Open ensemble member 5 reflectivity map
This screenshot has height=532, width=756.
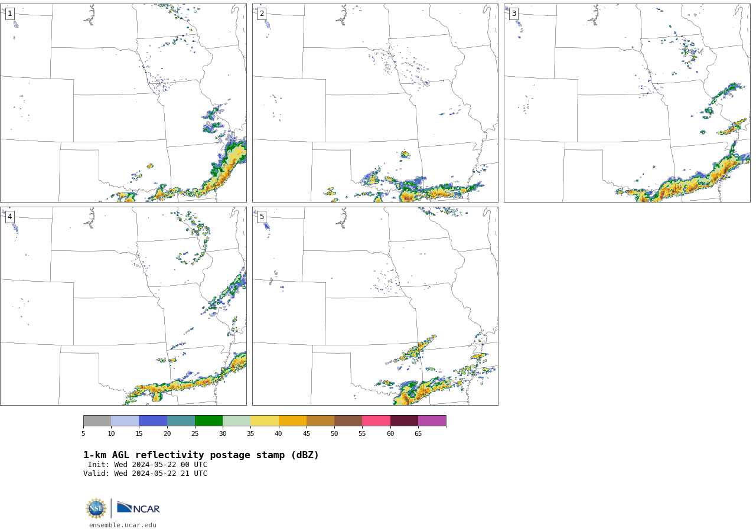click(x=375, y=306)
